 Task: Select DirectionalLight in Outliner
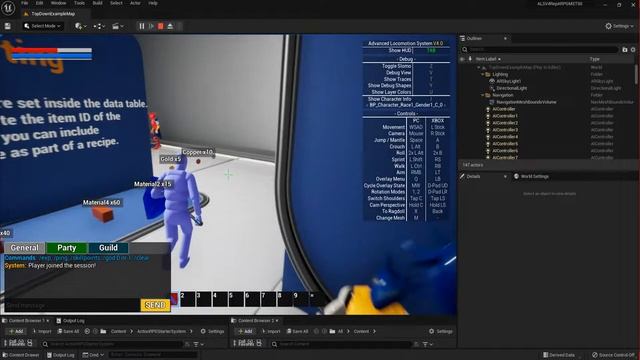click(512, 88)
